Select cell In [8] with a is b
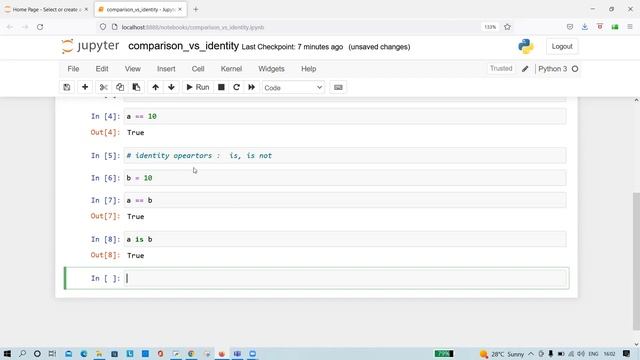640x360 pixels. (x=345, y=239)
